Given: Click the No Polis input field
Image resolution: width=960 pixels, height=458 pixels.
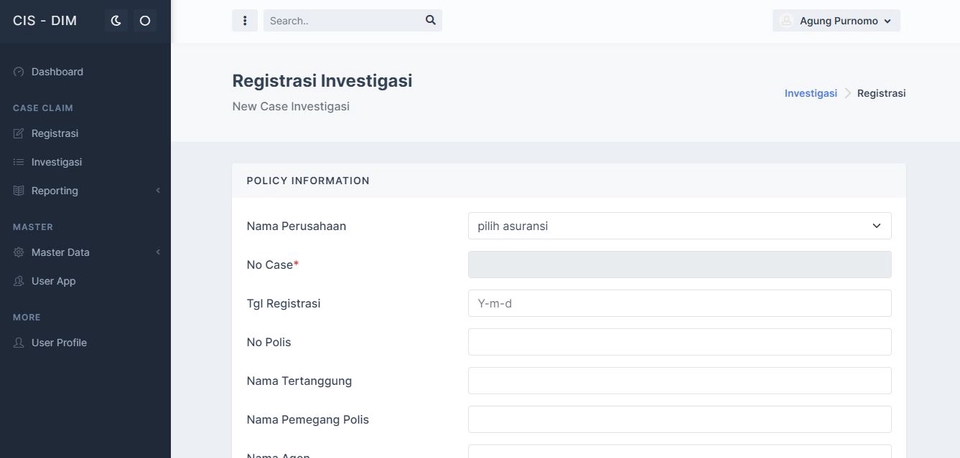Looking at the screenshot, I should pos(680,342).
